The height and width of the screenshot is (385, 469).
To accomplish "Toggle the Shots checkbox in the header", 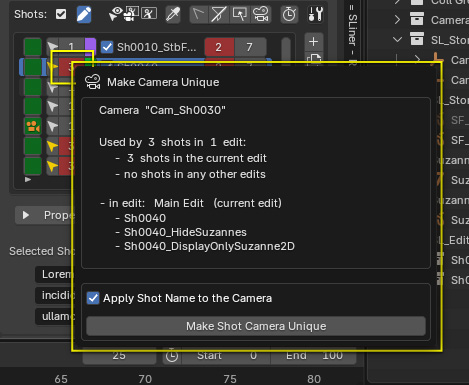I will tap(61, 14).
